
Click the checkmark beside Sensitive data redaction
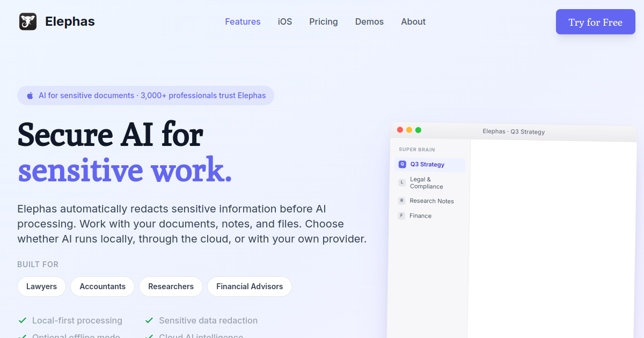149,320
